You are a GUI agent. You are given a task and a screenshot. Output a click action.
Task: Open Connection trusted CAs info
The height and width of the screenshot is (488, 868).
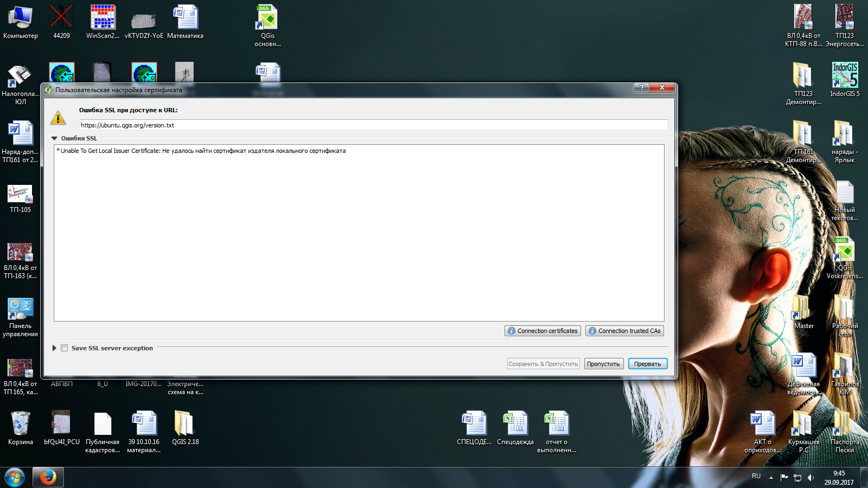624,331
